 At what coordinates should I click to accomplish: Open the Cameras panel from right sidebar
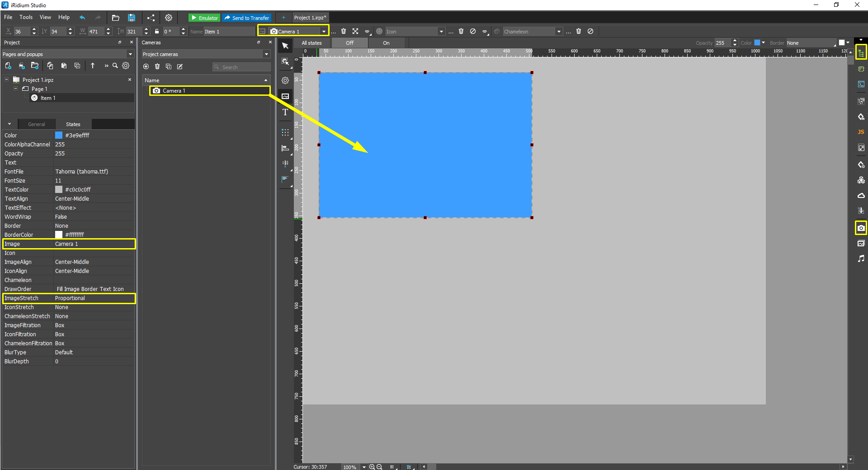(861, 228)
